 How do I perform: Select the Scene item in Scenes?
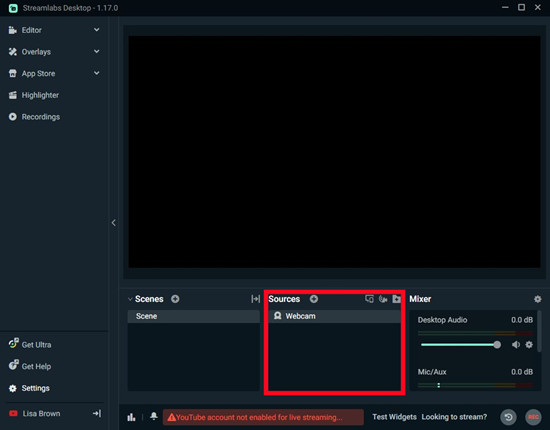point(194,316)
